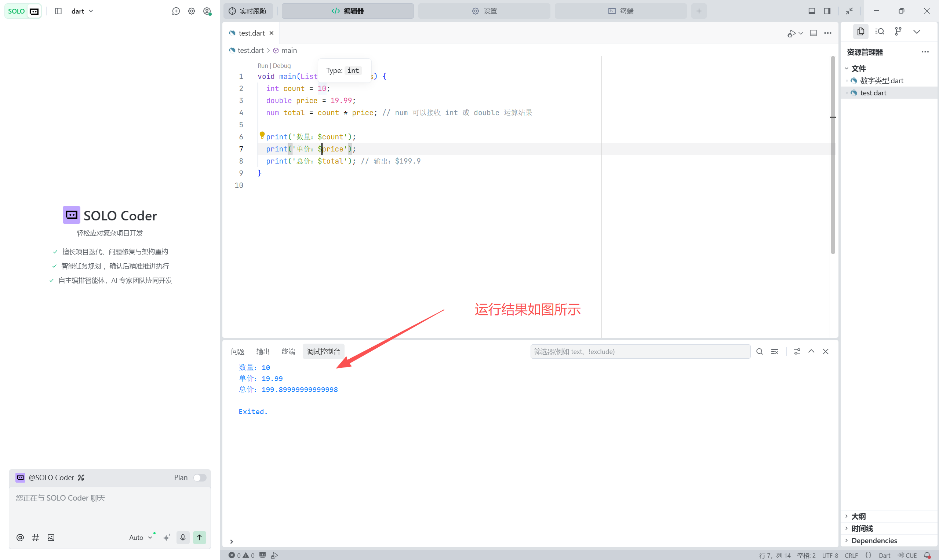Click the lightbulb quick fix icon

(x=262, y=135)
